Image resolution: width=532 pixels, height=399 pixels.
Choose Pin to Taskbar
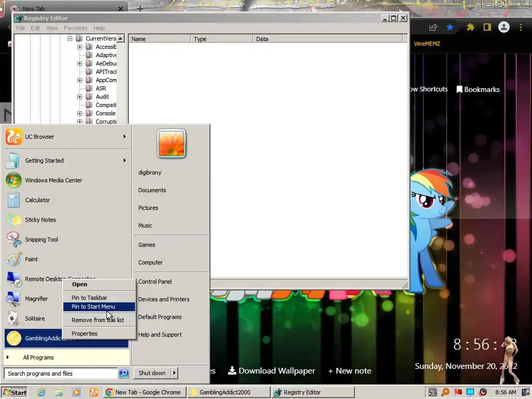pyautogui.click(x=99, y=298)
